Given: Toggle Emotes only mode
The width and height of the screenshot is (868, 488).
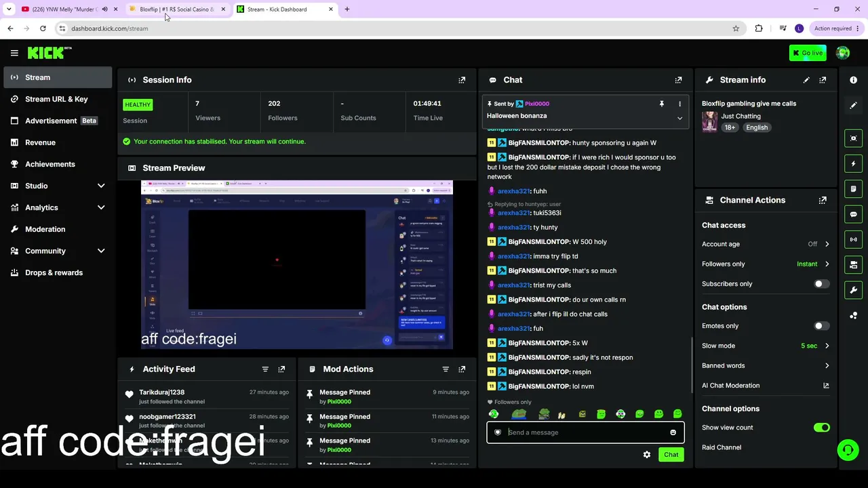Looking at the screenshot, I should (821, 326).
